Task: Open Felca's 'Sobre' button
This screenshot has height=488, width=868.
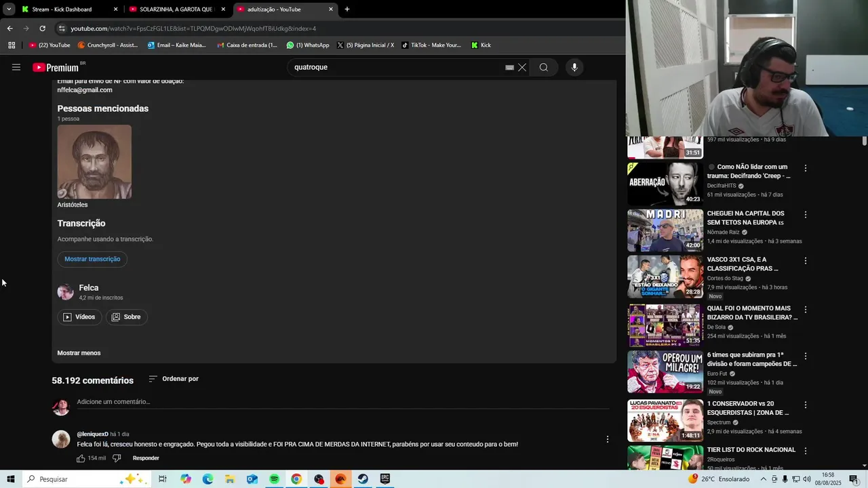Action: (126, 317)
